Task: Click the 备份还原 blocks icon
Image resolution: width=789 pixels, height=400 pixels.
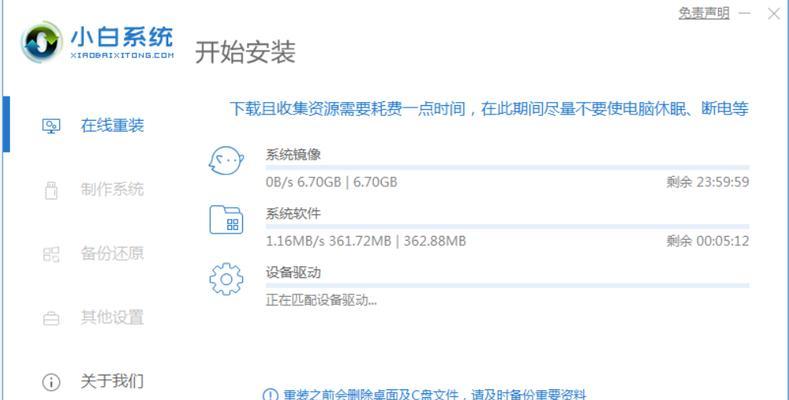Action: point(51,254)
